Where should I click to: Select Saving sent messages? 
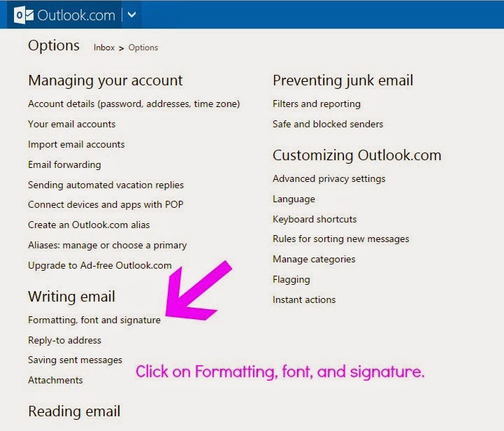[x=75, y=360]
